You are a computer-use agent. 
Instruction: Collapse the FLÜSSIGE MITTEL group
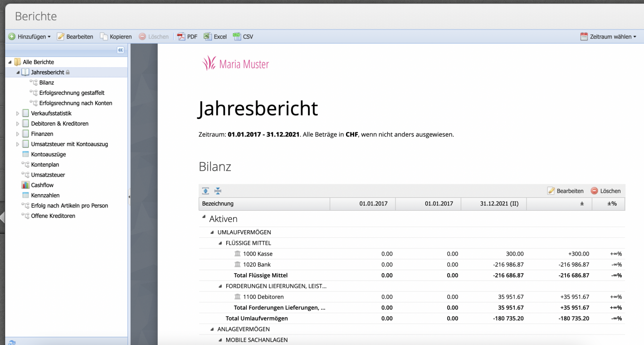(220, 243)
